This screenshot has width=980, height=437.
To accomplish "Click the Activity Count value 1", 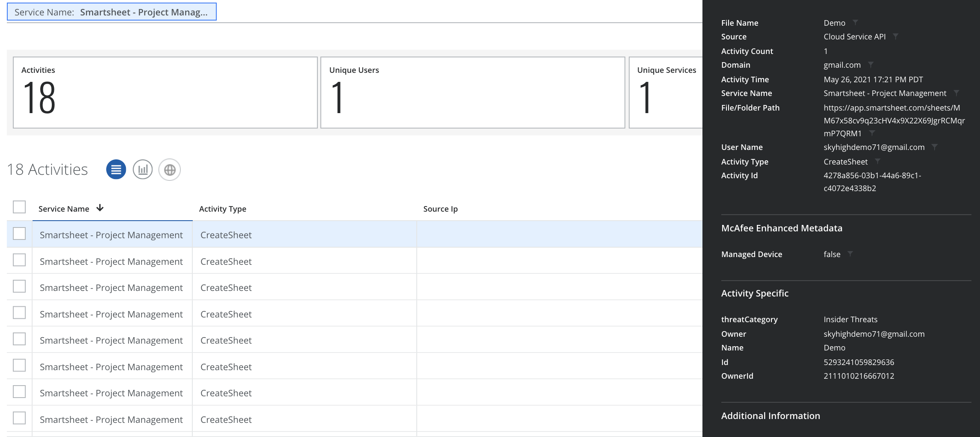I will coord(826,51).
